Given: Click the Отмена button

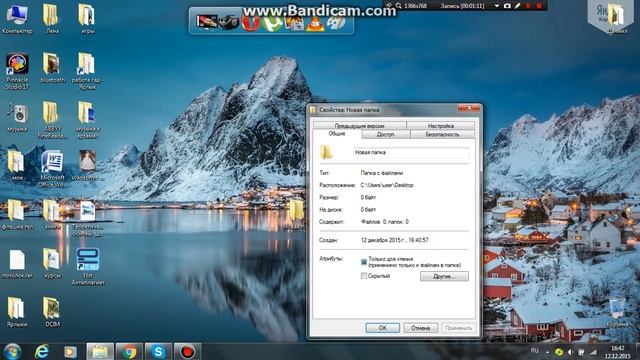Looking at the screenshot, I should [x=420, y=328].
